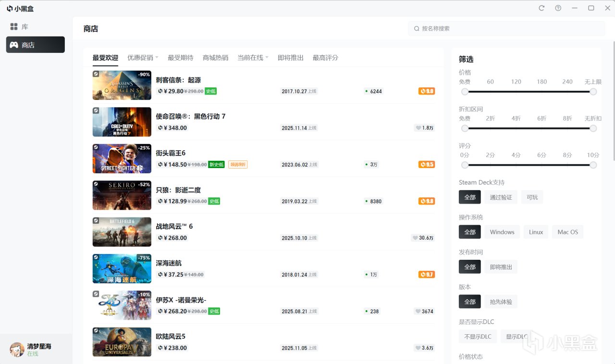Viewport: 615px width, 364px height.
Task: Click the 史低 tag on 刺客信条:起源
Action: pyautogui.click(x=210, y=91)
